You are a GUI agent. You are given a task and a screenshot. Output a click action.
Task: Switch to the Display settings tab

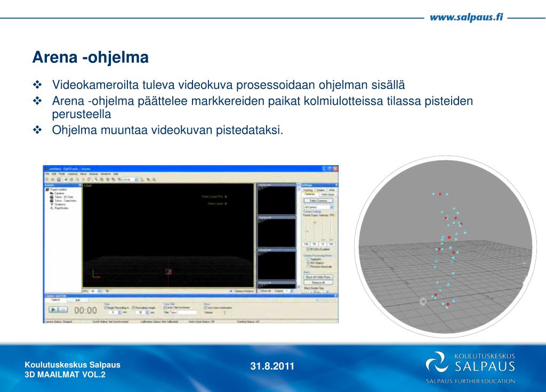(320, 190)
